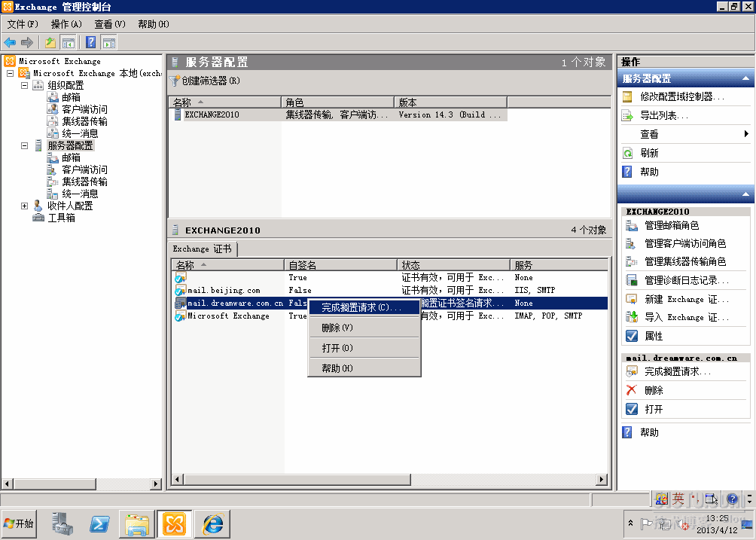Collapse the 服务器配置 tree node
Viewport: 756px width, 540px height.
pos(25,145)
